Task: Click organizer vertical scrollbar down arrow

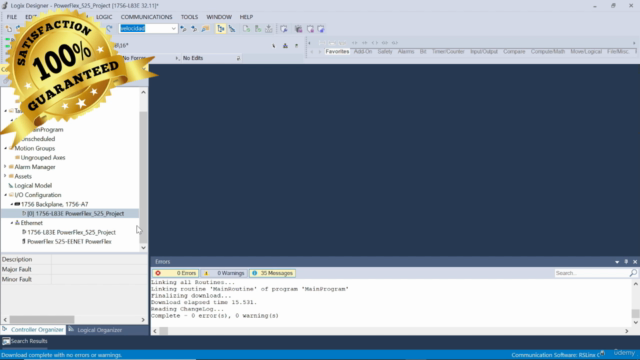Action: [143, 248]
